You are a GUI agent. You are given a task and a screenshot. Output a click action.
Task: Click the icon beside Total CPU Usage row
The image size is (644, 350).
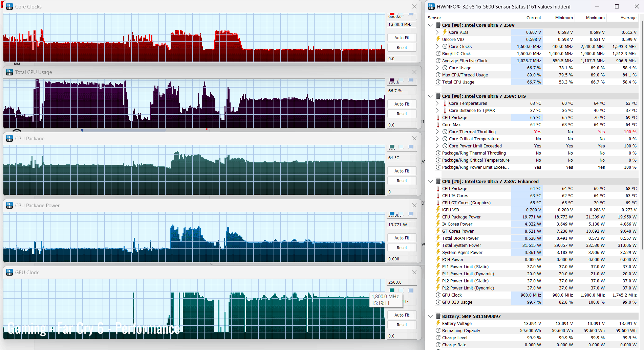coord(438,82)
